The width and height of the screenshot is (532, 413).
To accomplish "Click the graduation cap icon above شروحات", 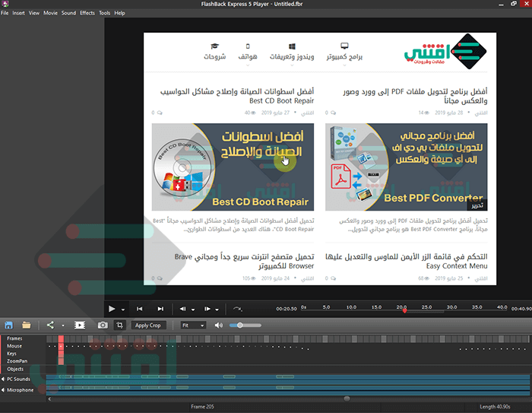I will tap(215, 46).
